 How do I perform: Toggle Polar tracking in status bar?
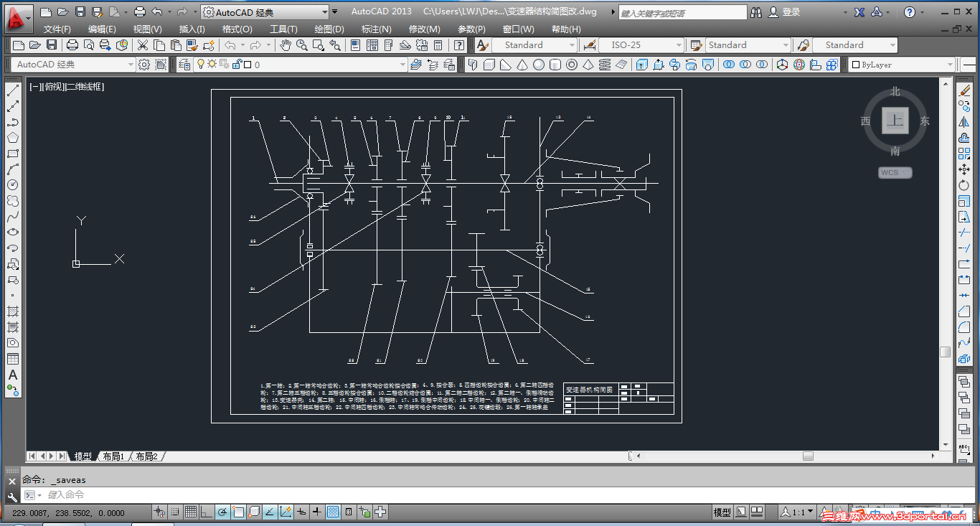[x=222, y=512]
